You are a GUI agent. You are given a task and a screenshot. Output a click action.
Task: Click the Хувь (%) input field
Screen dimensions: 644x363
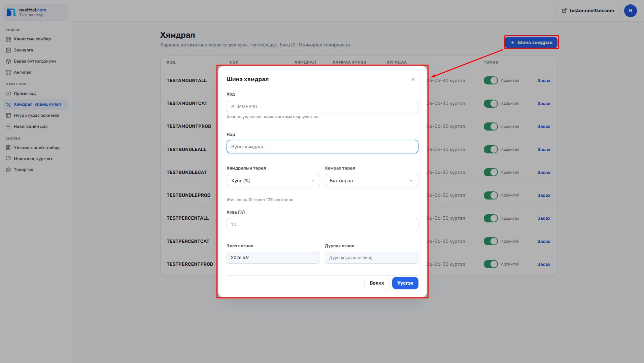tap(322, 224)
